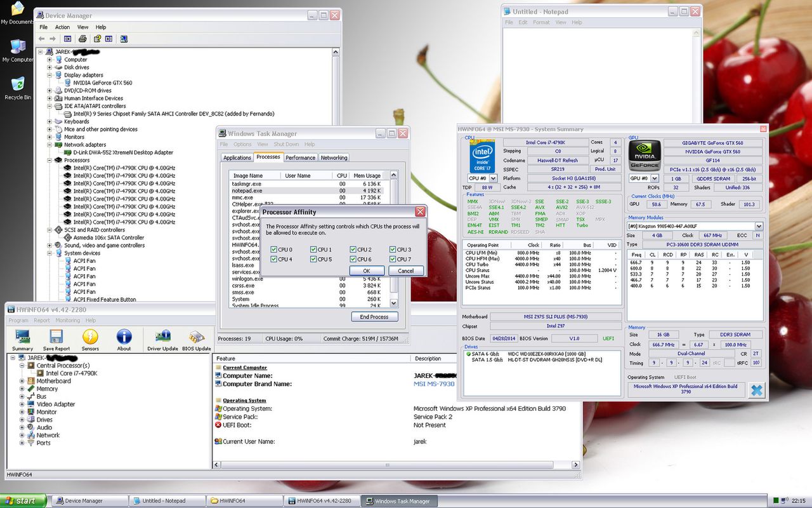Sort processes by the Mem Usage column header
Image resolution: width=812 pixels, height=508 pixels.
[x=367, y=175]
